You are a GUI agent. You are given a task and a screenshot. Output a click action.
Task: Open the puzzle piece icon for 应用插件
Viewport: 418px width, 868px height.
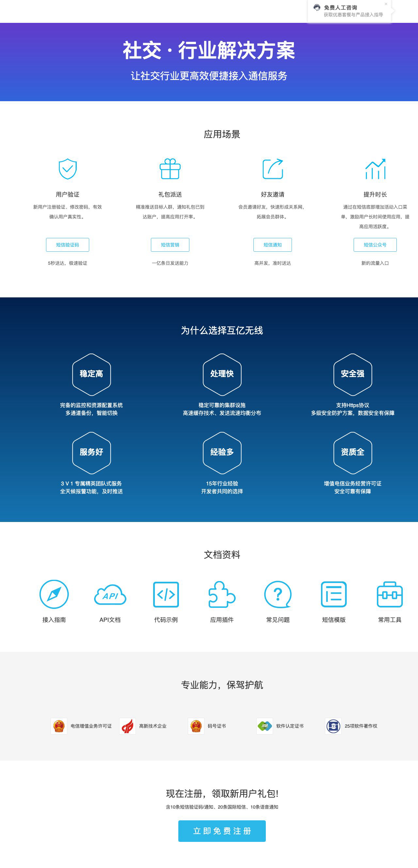tap(222, 594)
